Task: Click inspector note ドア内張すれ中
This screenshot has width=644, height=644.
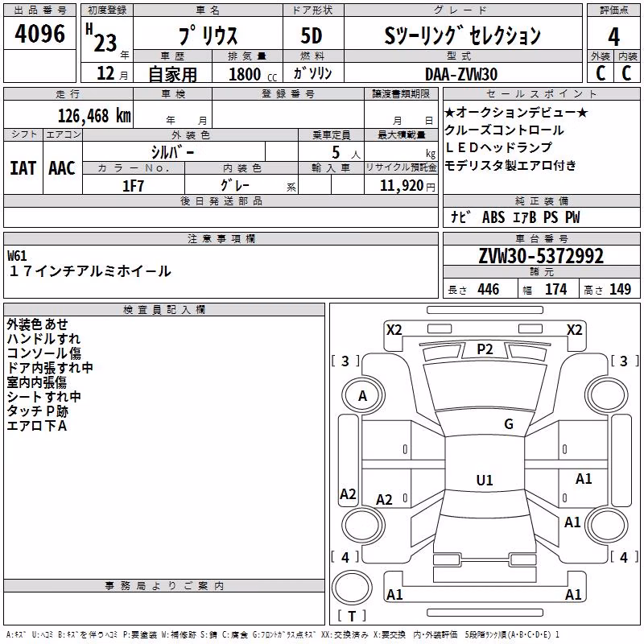Action: point(50,367)
